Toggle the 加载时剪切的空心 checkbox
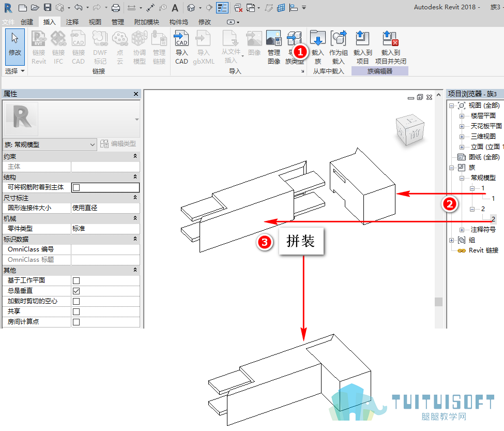Viewport: 504px width, 431px height. [x=76, y=301]
